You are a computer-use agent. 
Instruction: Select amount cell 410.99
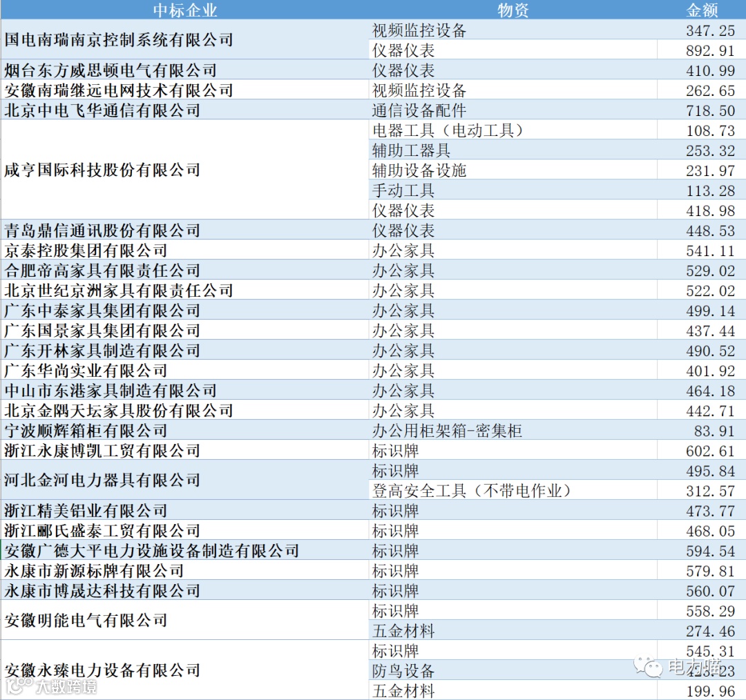point(701,70)
